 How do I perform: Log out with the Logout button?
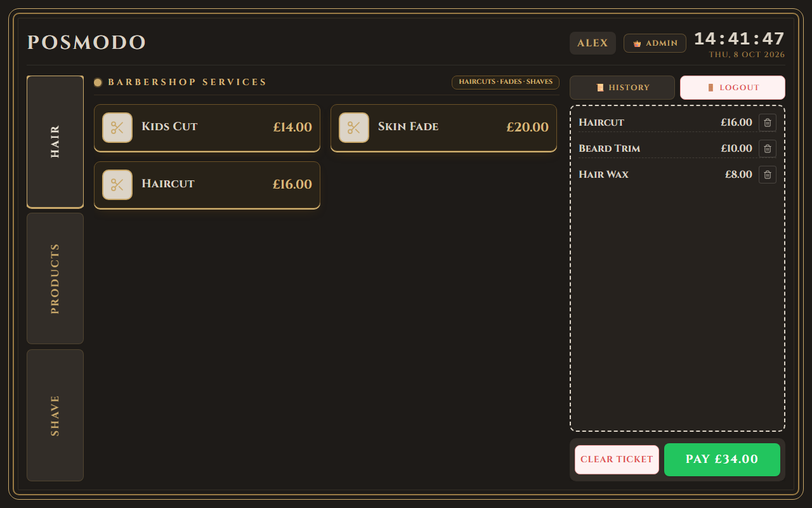733,88
